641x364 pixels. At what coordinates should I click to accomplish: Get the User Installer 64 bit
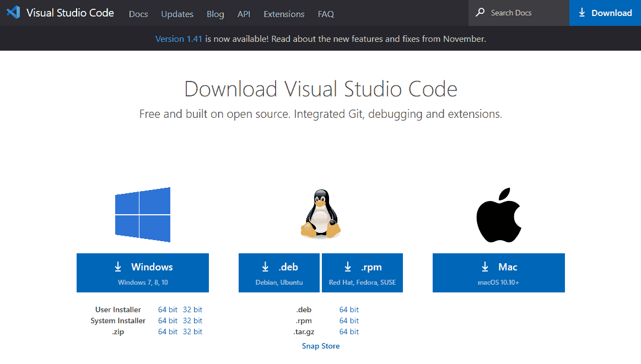[168, 309]
